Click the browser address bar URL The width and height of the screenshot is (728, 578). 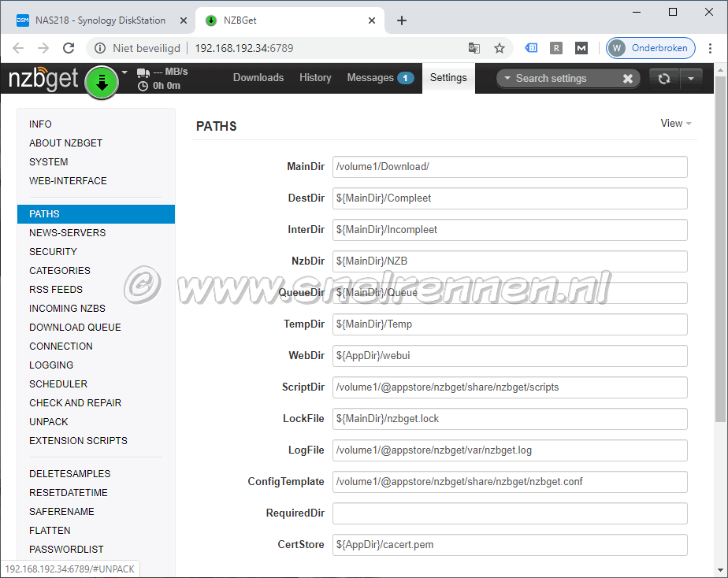click(x=243, y=48)
